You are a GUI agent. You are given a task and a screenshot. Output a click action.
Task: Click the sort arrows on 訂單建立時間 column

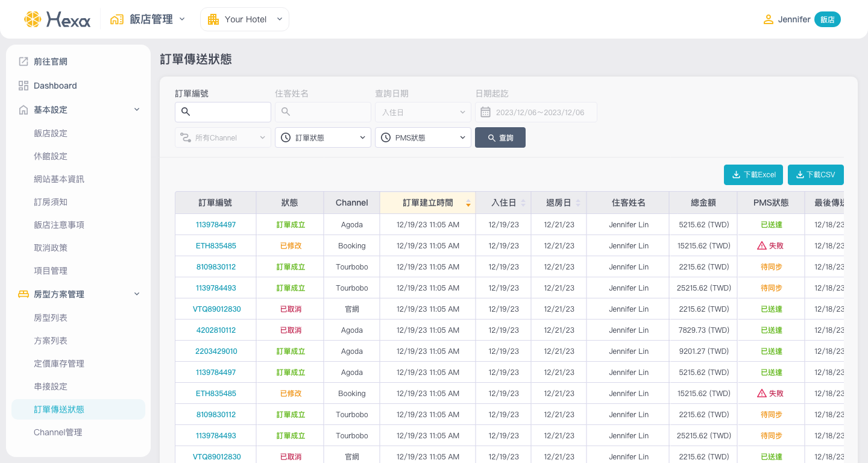coord(468,203)
